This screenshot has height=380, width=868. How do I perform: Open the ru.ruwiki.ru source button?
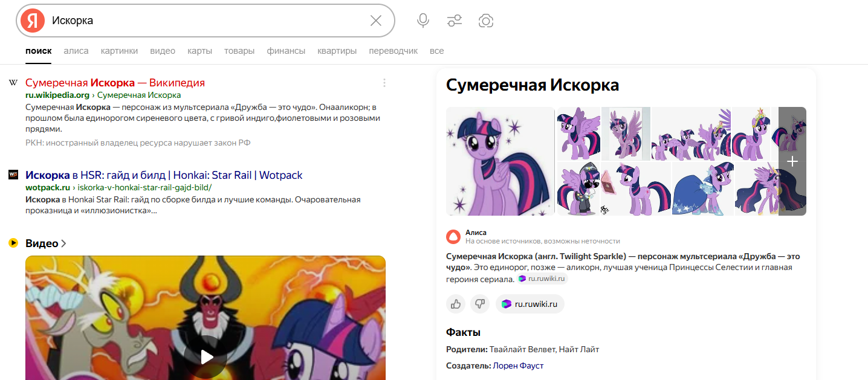[x=530, y=304]
